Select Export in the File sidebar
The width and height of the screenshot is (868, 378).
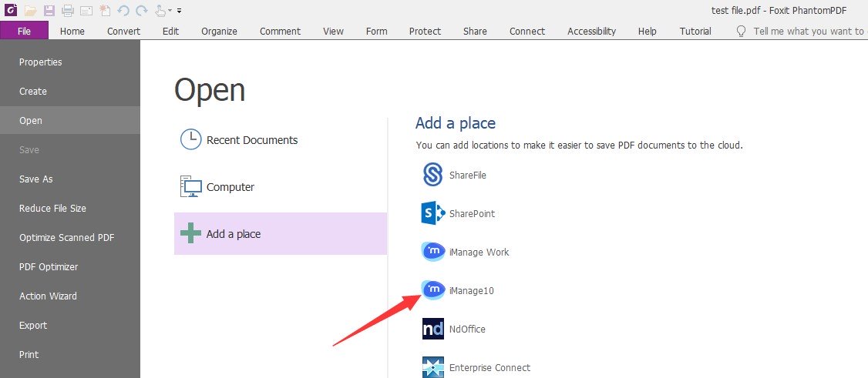tap(69, 326)
